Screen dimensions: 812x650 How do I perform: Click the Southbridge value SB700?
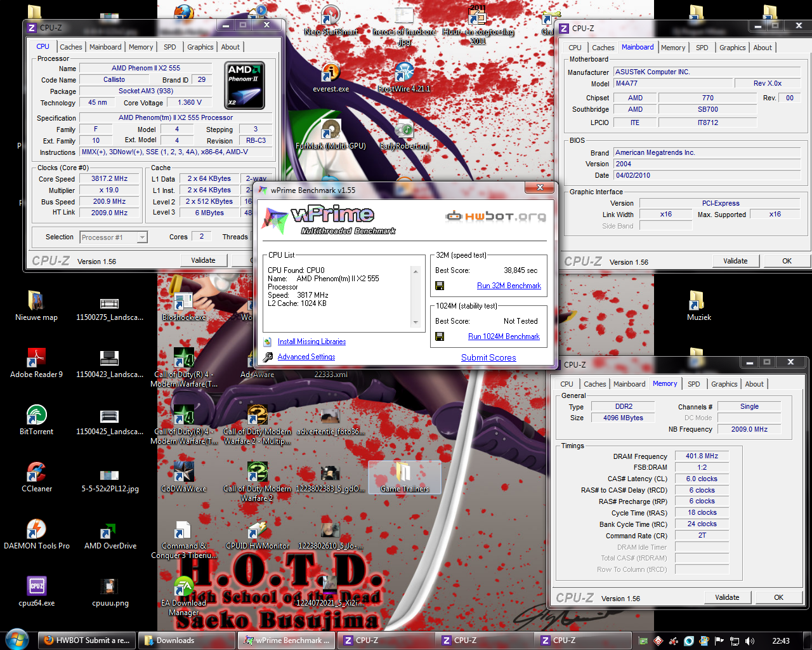click(708, 109)
